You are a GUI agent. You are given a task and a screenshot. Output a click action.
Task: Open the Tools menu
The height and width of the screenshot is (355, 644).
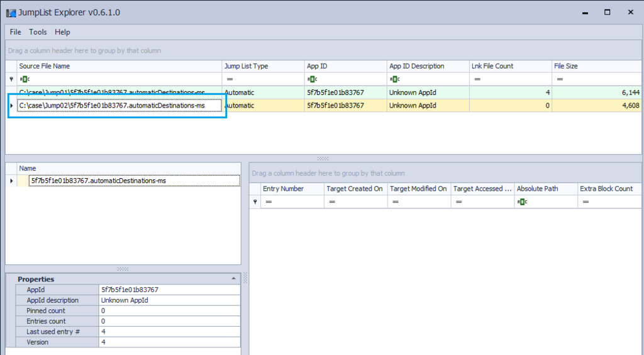click(38, 32)
